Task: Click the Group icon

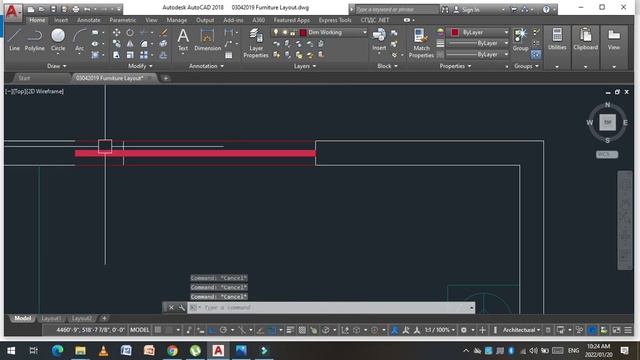Action: [x=520, y=40]
